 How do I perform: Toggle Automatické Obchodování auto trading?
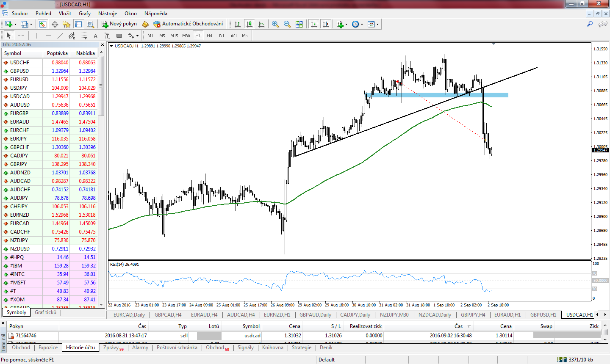(188, 24)
